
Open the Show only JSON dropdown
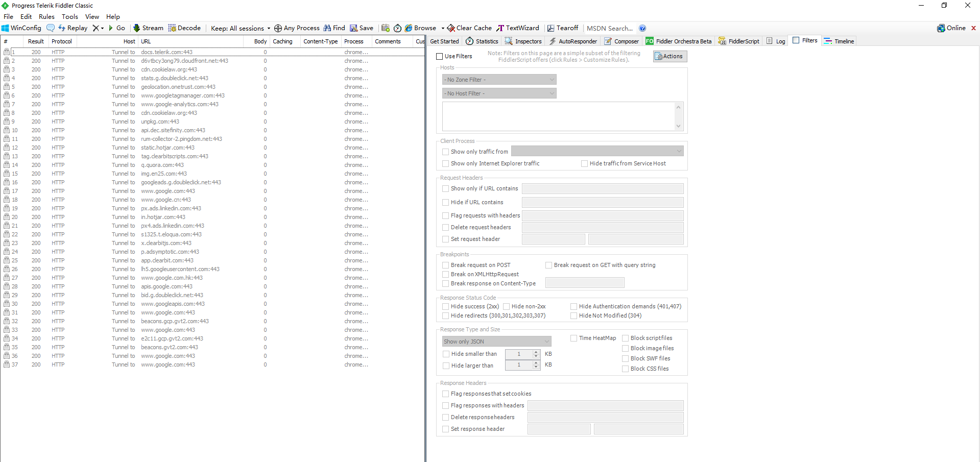tap(497, 342)
